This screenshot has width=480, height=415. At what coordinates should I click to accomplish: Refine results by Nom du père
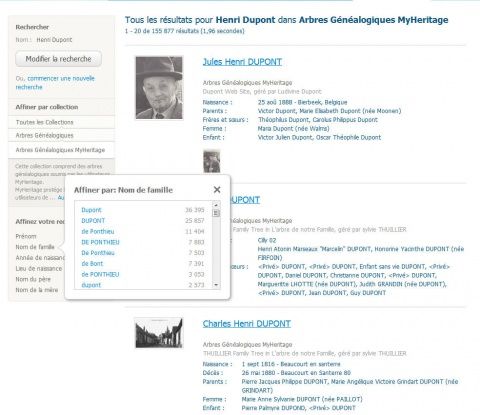[x=33, y=279]
